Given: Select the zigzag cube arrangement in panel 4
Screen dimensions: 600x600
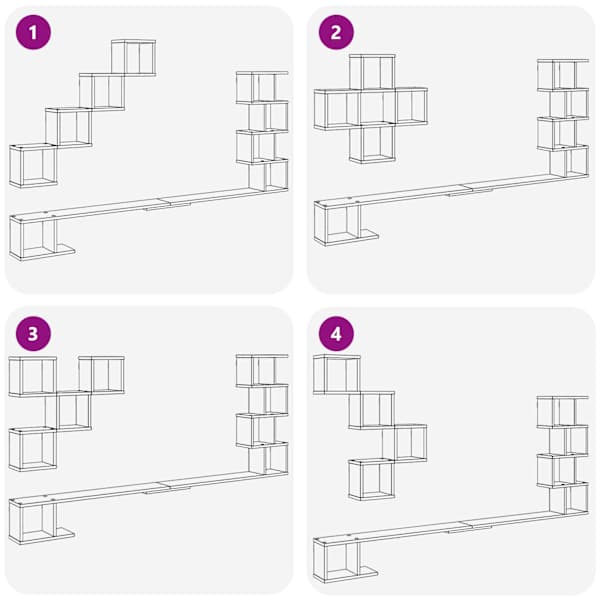Looking at the screenshot, I should click(370, 427).
